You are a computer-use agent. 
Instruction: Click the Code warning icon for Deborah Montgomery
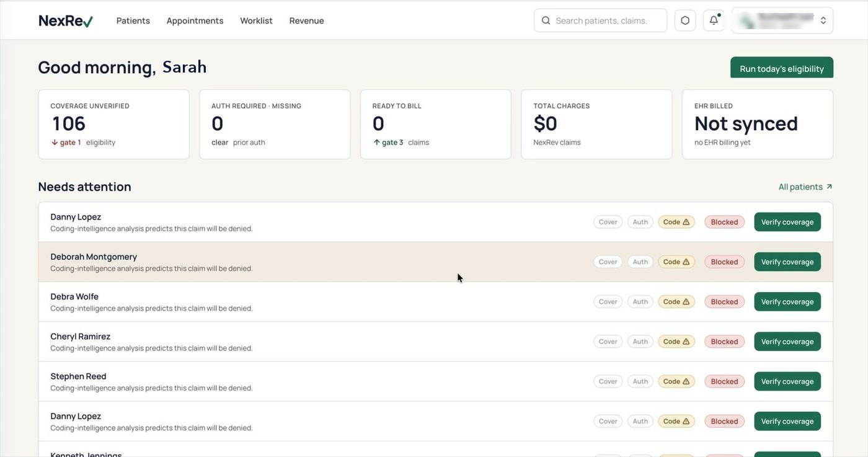[686, 262]
